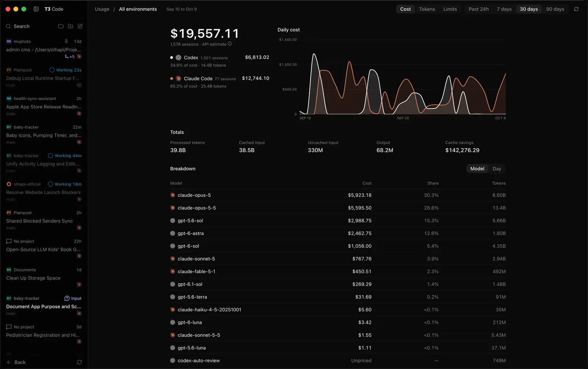588x369 pixels.
Task: Click the All environments breadcrumb
Action: pyautogui.click(x=138, y=9)
